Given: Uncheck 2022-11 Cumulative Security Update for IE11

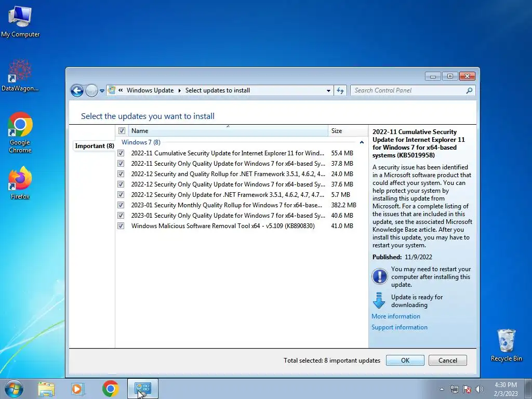Looking at the screenshot, I should coord(121,153).
